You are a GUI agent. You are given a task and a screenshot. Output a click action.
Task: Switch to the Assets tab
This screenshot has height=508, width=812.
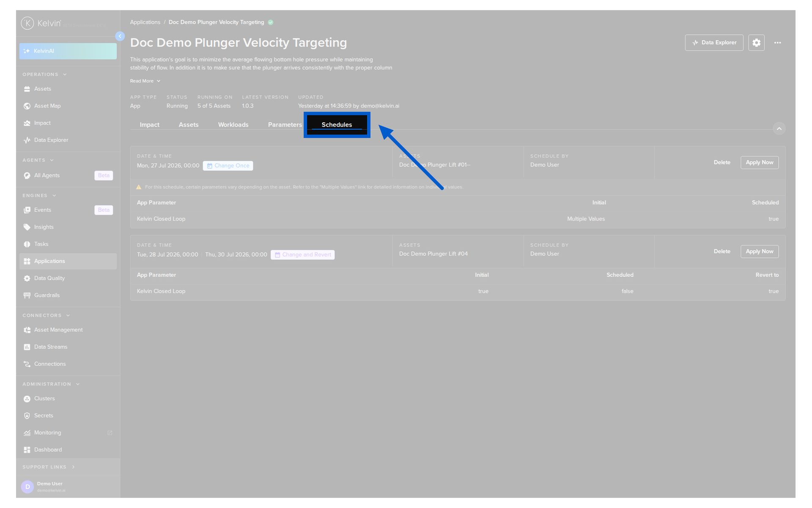(188, 124)
